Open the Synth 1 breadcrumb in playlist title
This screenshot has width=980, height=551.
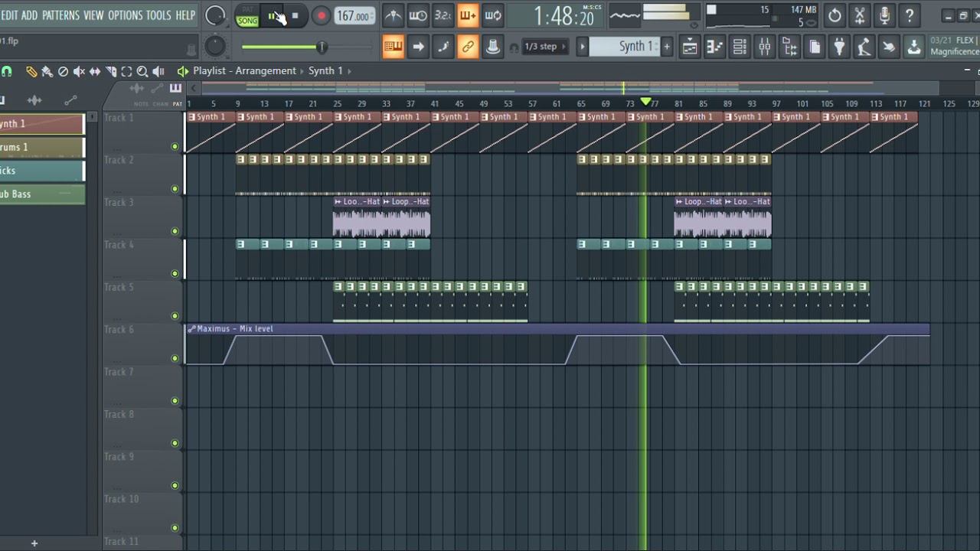[x=325, y=70]
